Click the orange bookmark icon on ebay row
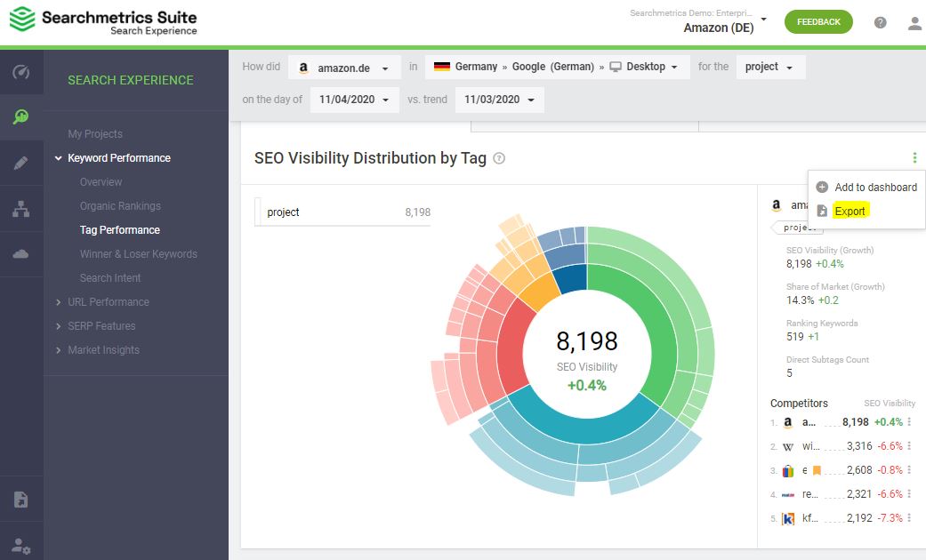The height and width of the screenshot is (560, 926). coord(817,470)
